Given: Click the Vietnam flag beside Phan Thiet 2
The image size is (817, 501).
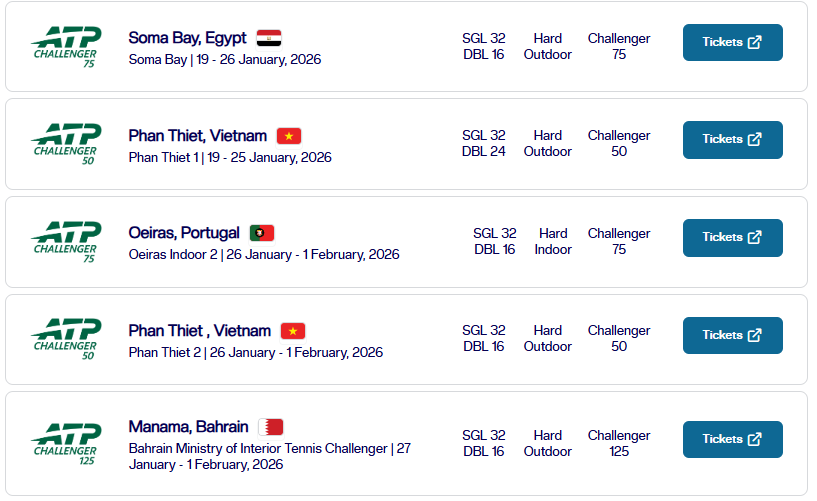Looking at the screenshot, I should pyautogui.click(x=293, y=331).
